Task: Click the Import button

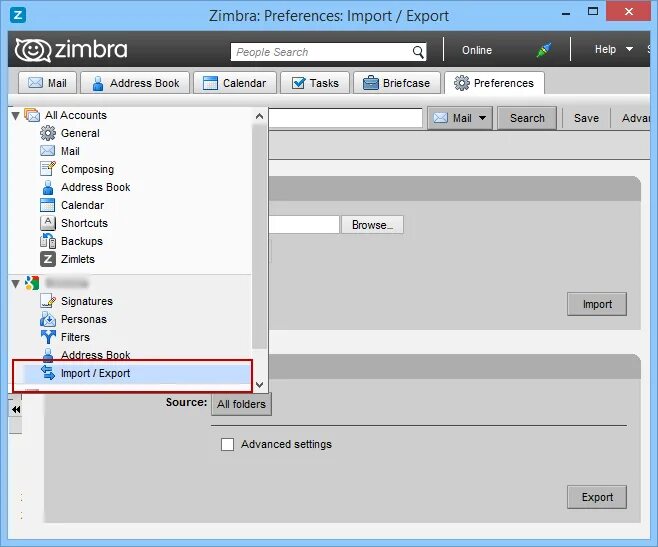Action: coord(597,304)
